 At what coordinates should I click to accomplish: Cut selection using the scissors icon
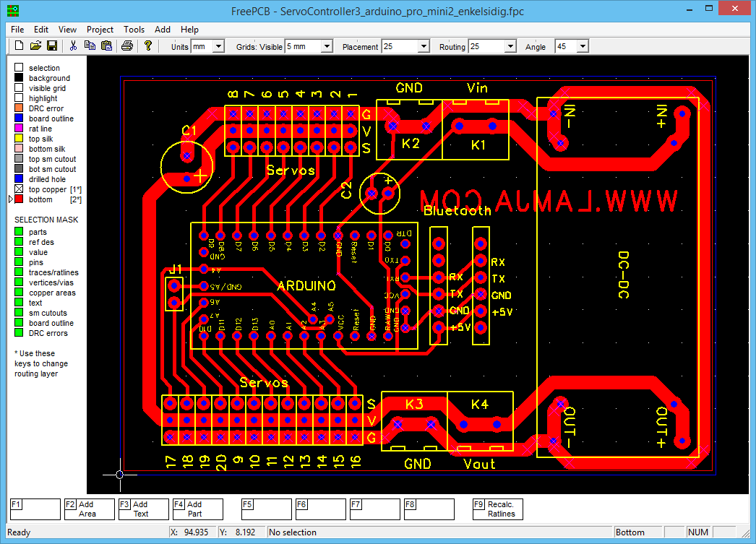pyautogui.click(x=73, y=46)
